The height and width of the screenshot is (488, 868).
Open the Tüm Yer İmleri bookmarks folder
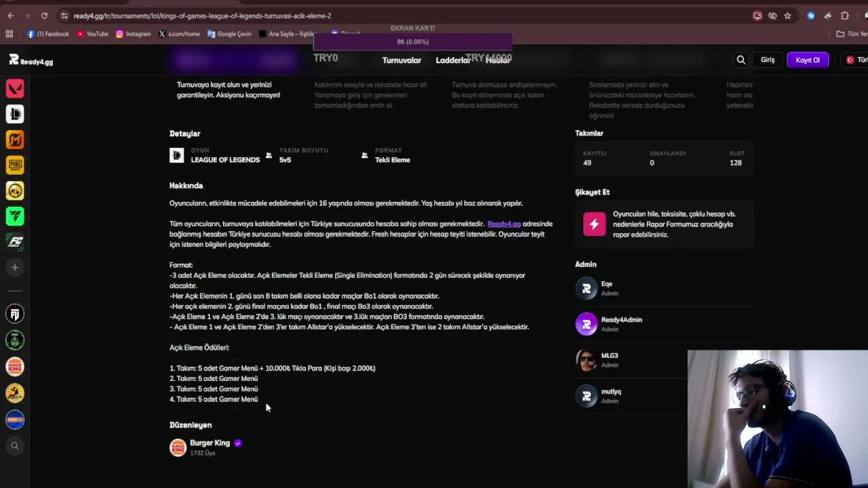pos(852,34)
